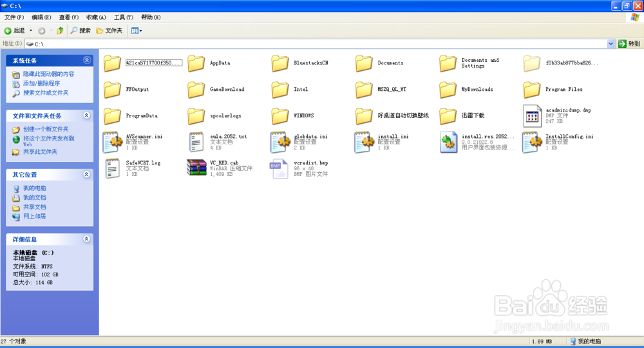Viewport: 644px width, 348px height.
Task: Open the Back button history dropdown
Action: point(31,31)
